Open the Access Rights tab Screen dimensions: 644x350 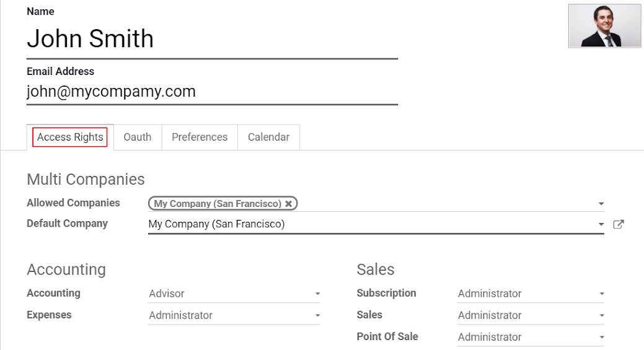[x=70, y=137]
